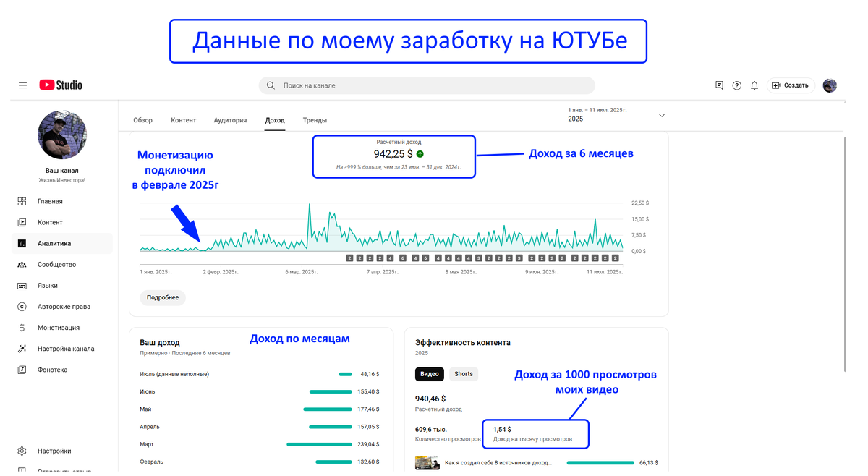868x476 pixels.
Task: Click the Март month label
Action: point(147,444)
